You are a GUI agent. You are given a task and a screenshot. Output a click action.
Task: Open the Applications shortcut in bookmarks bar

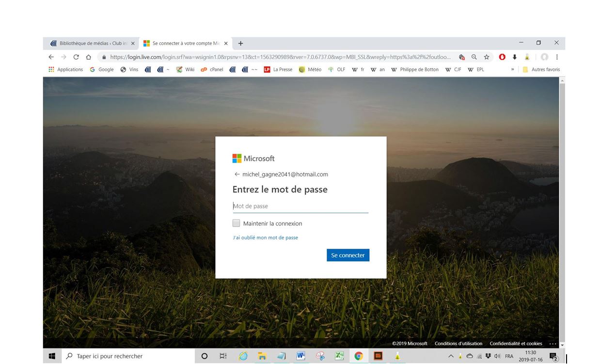coord(66,69)
